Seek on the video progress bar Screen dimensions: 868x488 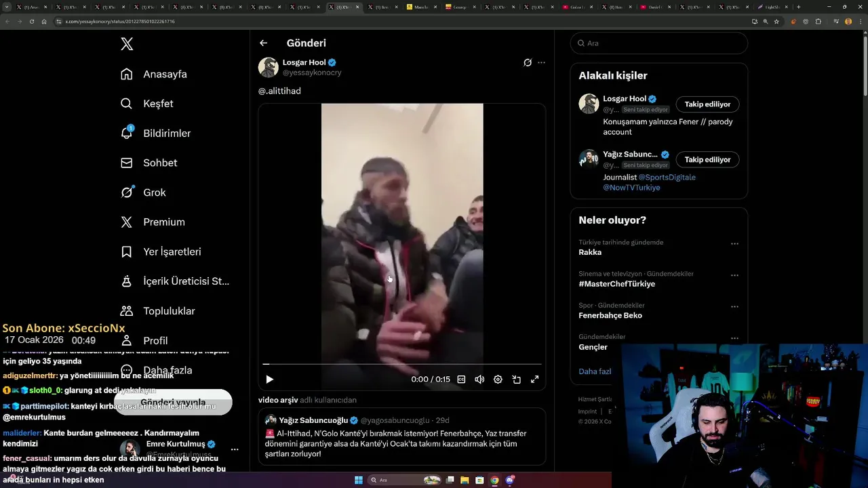[402, 364]
